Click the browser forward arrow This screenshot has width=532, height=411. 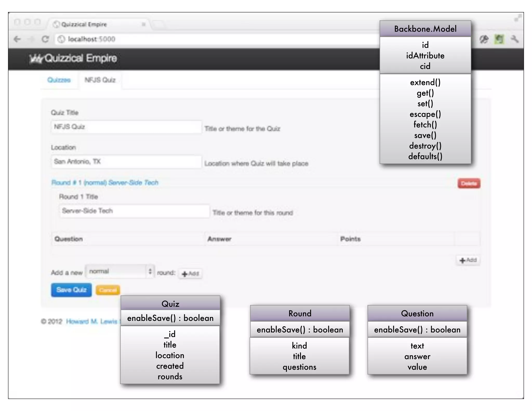coord(31,39)
